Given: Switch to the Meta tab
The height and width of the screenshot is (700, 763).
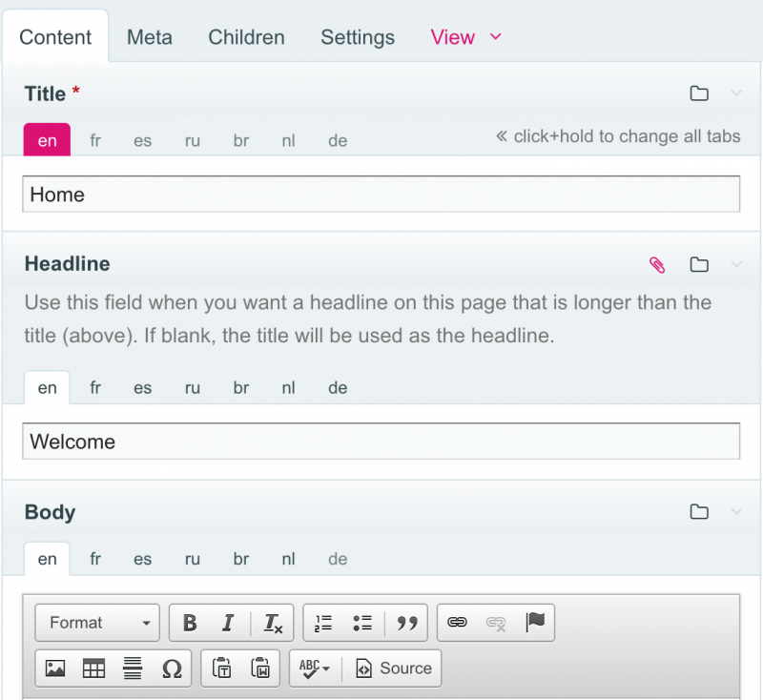Looking at the screenshot, I should click(x=150, y=37).
